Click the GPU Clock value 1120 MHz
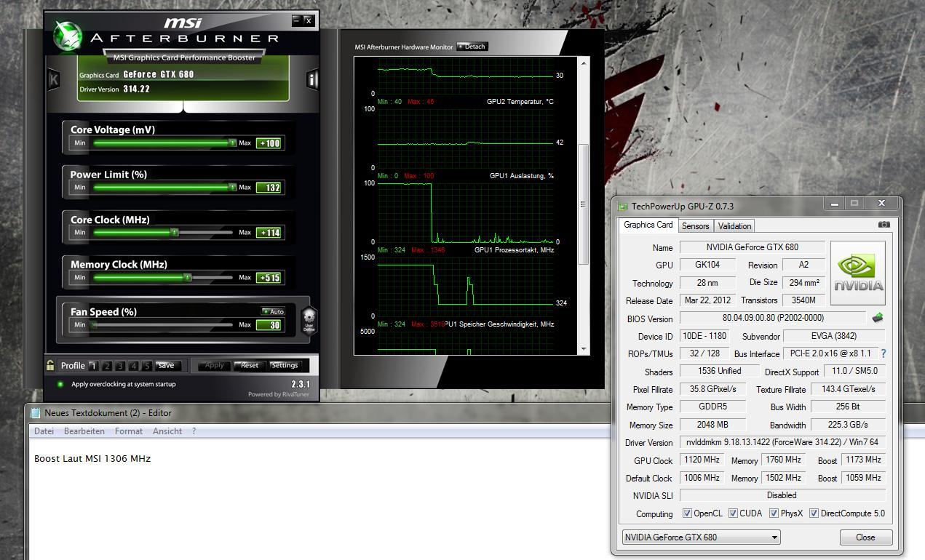The width and height of the screenshot is (925, 560). click(x=704, y=460)
